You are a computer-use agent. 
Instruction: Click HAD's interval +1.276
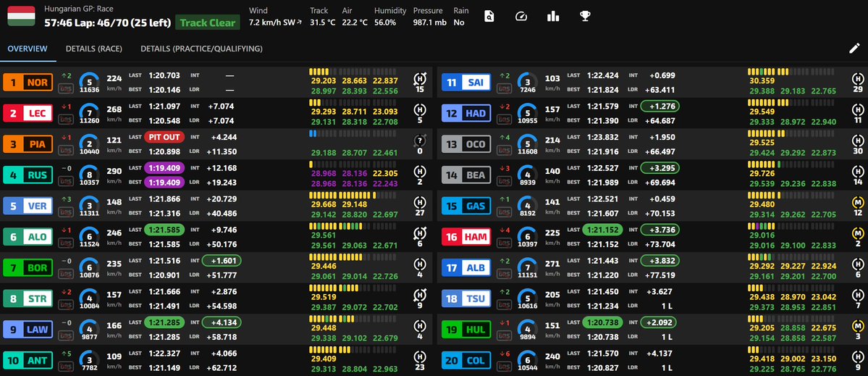click(660, 106)
